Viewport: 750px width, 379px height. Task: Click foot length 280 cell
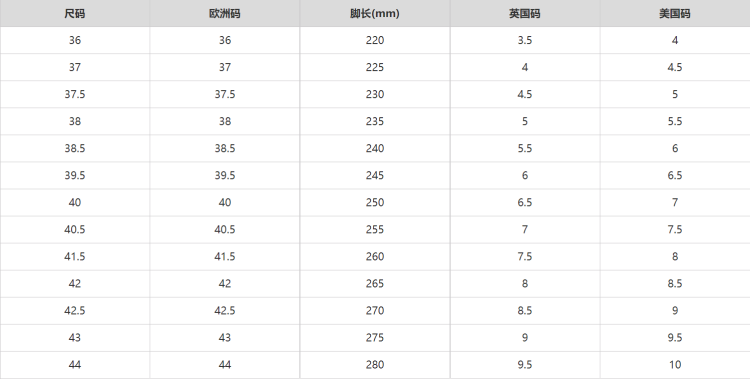tap(375, 365)
